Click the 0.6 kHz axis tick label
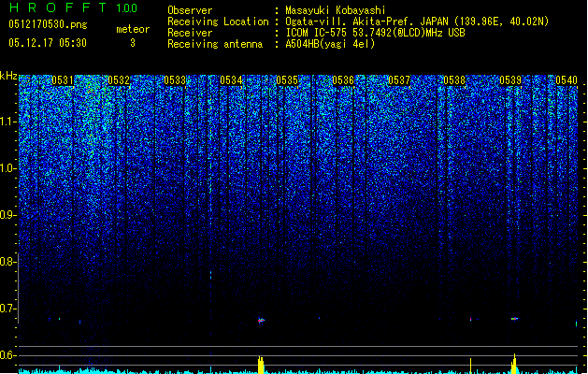588x374 pixels. tap(6, 355)
